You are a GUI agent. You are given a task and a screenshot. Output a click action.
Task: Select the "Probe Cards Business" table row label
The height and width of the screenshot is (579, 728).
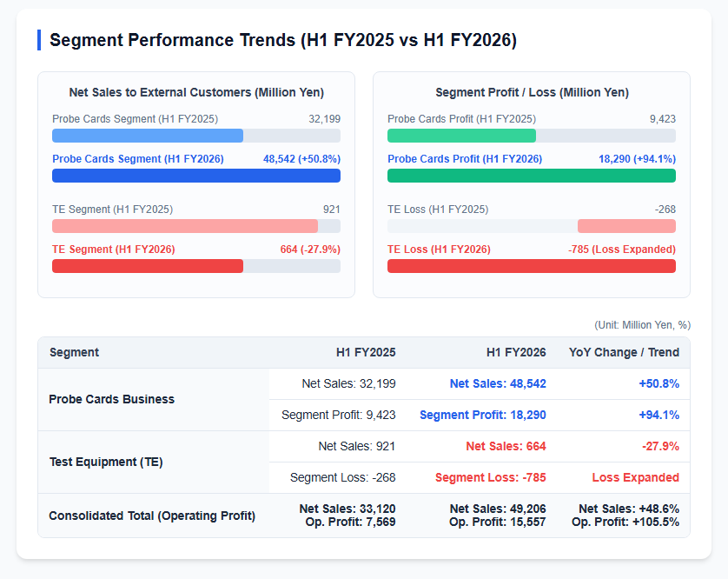coord(112,400)
